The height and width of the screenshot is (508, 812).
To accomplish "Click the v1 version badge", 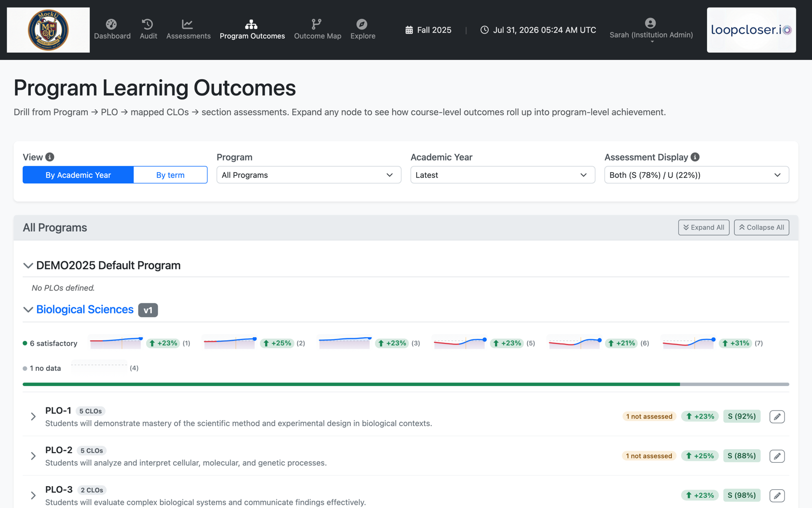I will (x=148, y=310).
